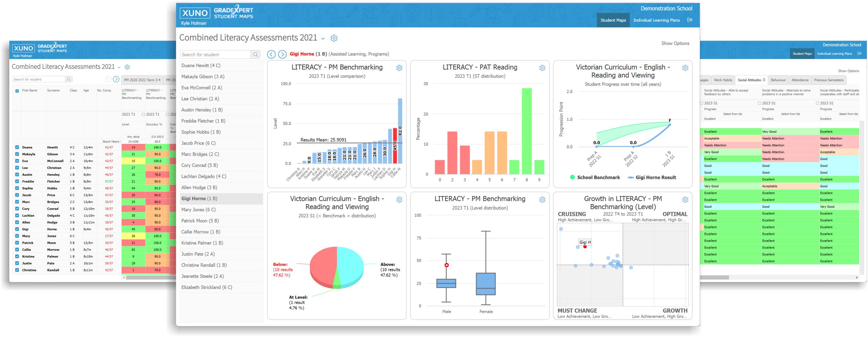Open Select from list under Able to accept feedback
The height and width of the screenshot is (337, 868).
tap(732, 114)
